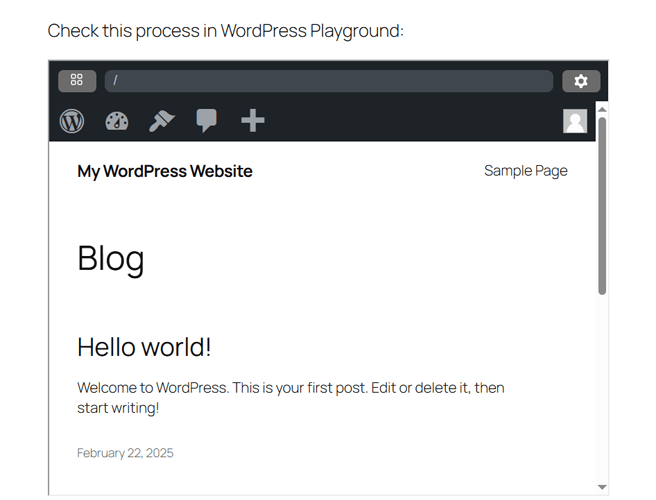Click the scrollbar down arrow
This screenshot has width=656, height=500.
click(x=602, y=487)
